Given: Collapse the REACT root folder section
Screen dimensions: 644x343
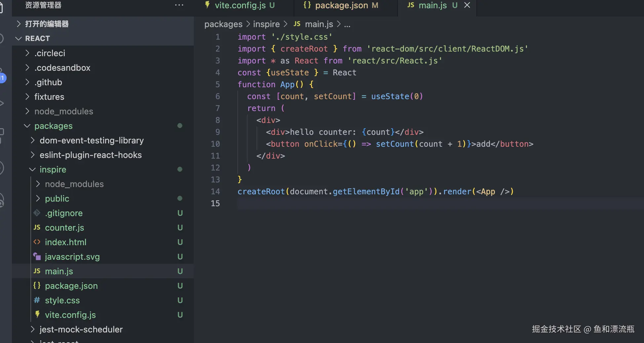Looking at the screenshot, I should click(x=103, y=38).
